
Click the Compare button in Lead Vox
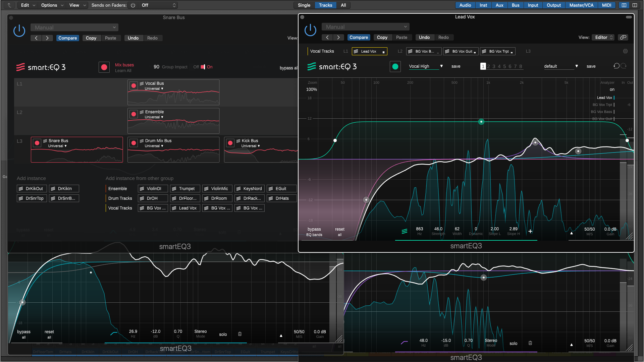(x=359, y=38)
